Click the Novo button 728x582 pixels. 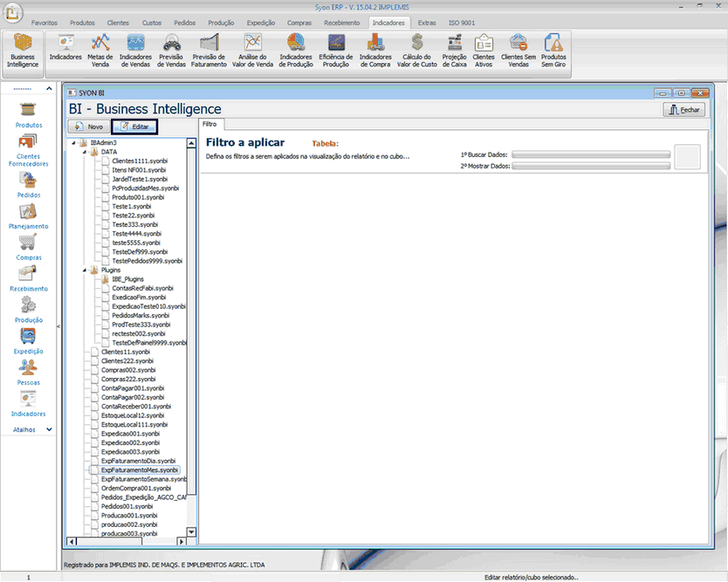pyautogui.click(x=89, y=127)
